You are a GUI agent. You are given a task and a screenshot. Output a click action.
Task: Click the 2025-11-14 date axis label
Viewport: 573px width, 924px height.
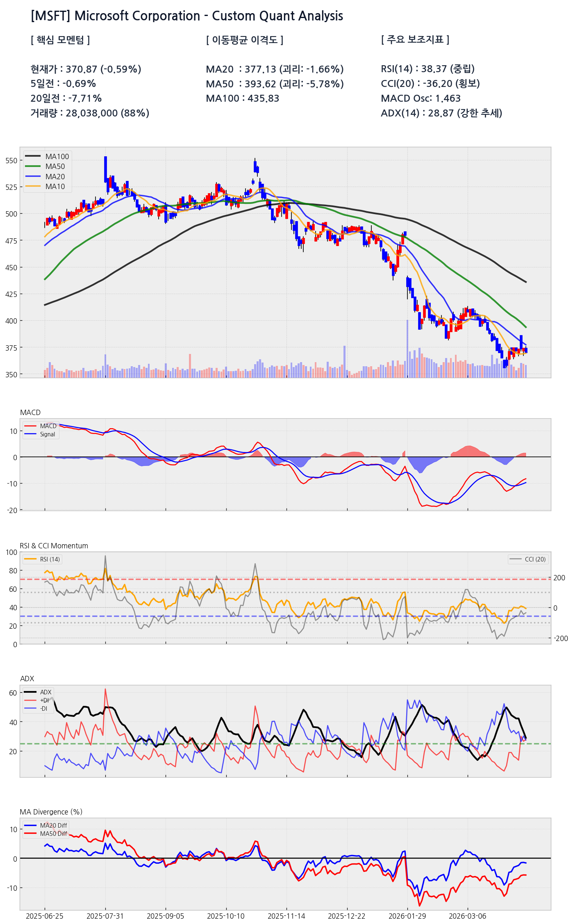pos(286,916)
